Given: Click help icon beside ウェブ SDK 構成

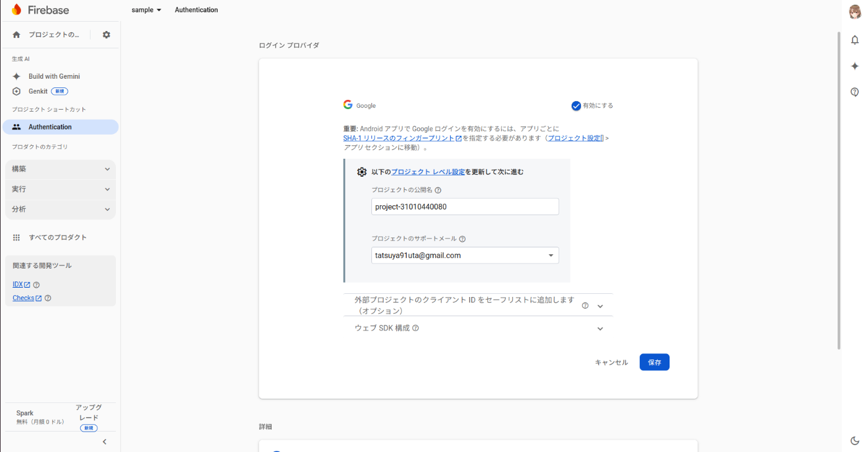Looking at the screenshot, I should coord(415,328).
